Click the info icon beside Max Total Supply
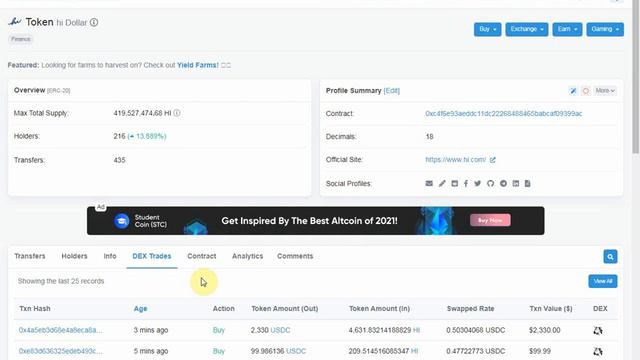This screenshot has width=640, height=360. pyautogui.click(x=177, y=113)
